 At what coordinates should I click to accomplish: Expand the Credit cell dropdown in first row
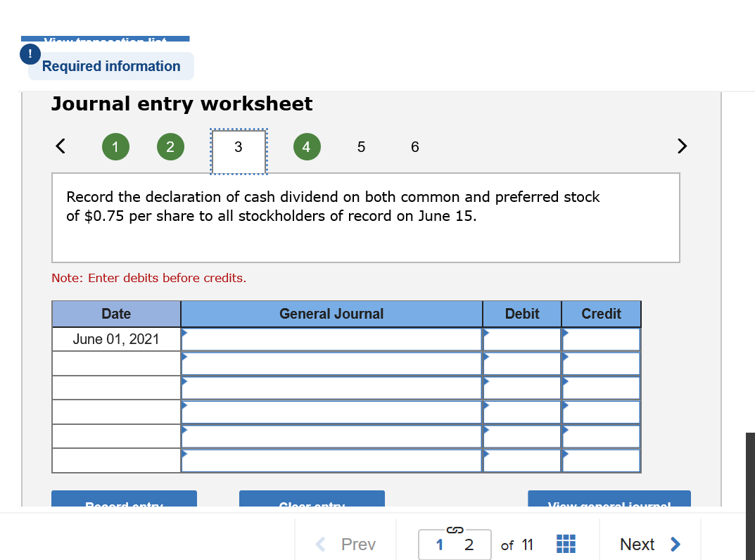tap(564, 333)
